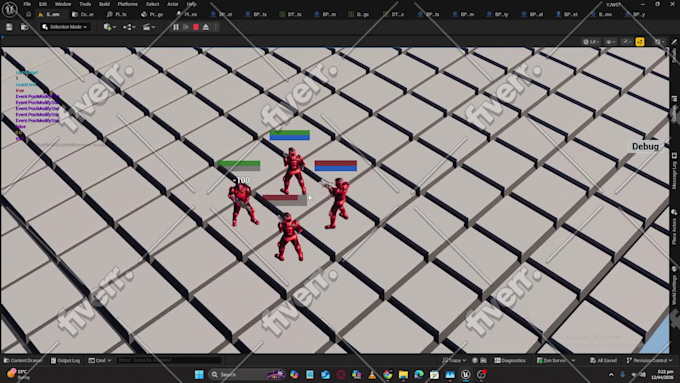The width and height of the screenshot is (680, 383).
Task: Eject from the player controller
Action: tap(206, 27)
